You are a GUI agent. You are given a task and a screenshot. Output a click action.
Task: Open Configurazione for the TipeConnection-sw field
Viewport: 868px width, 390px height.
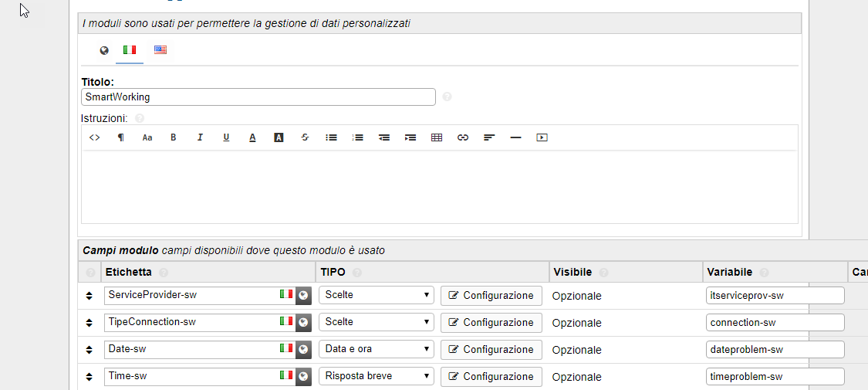coord(491,322)
